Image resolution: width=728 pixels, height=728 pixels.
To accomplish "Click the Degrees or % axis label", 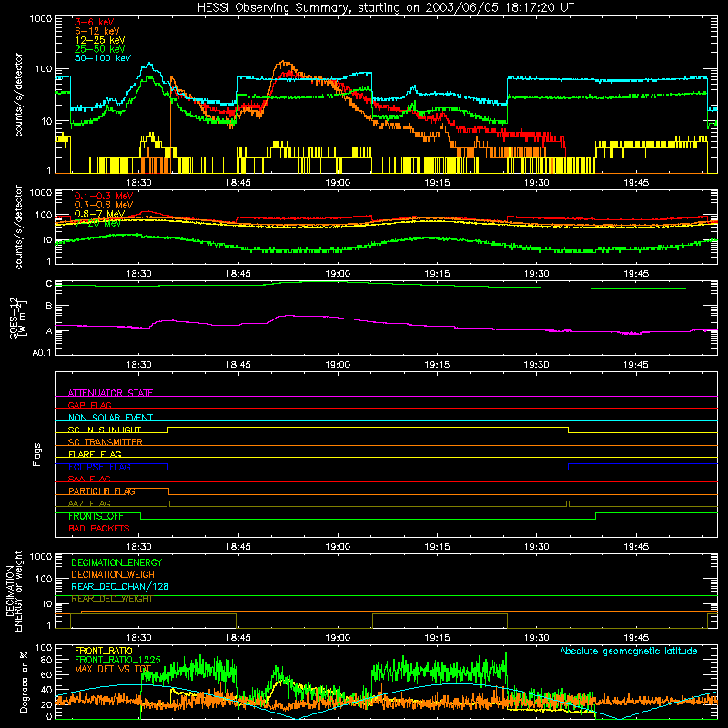I will coord(24,682).
